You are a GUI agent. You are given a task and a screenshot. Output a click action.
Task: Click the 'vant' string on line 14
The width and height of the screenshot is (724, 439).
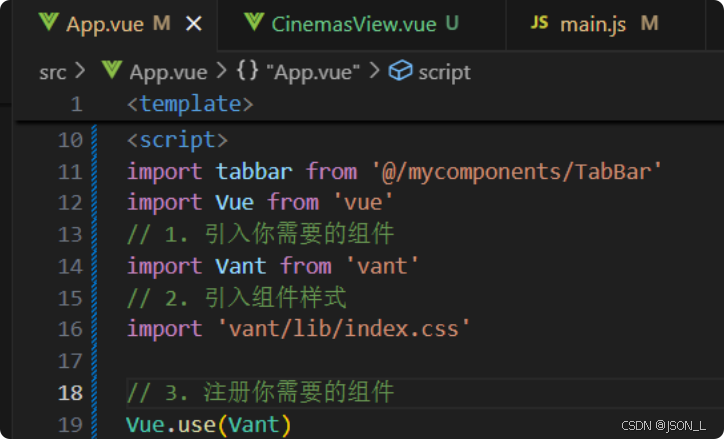[382, 266]
